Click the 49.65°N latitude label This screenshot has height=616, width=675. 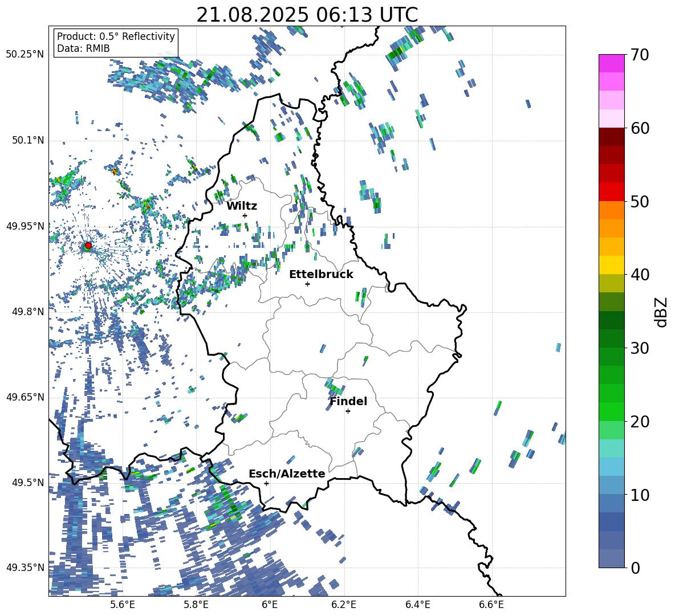[x=25, y=397]
